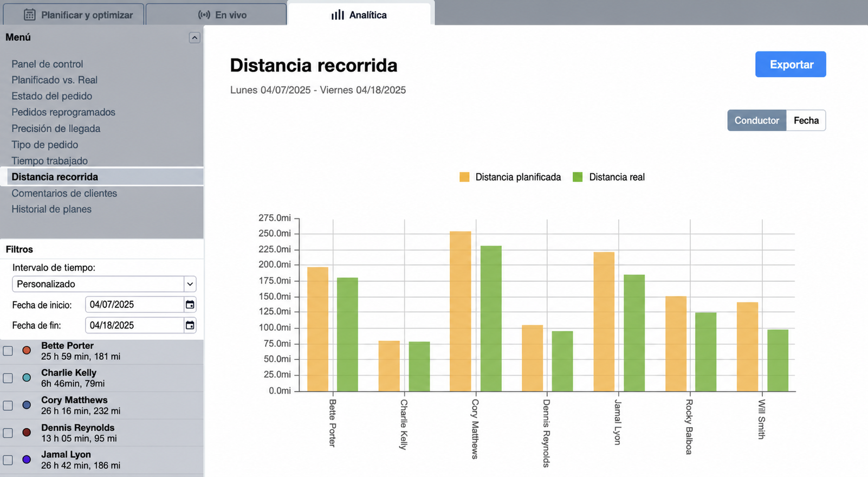Click Bette Porter's real distance bar
Screen dimensions: 868x477
(x=347, y=334)
